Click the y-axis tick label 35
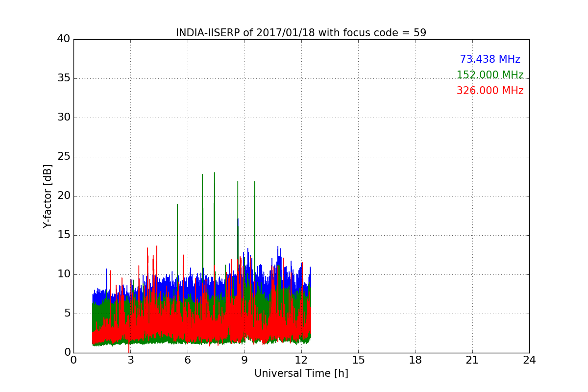588x392 pixels. click(x=64, y=78)
